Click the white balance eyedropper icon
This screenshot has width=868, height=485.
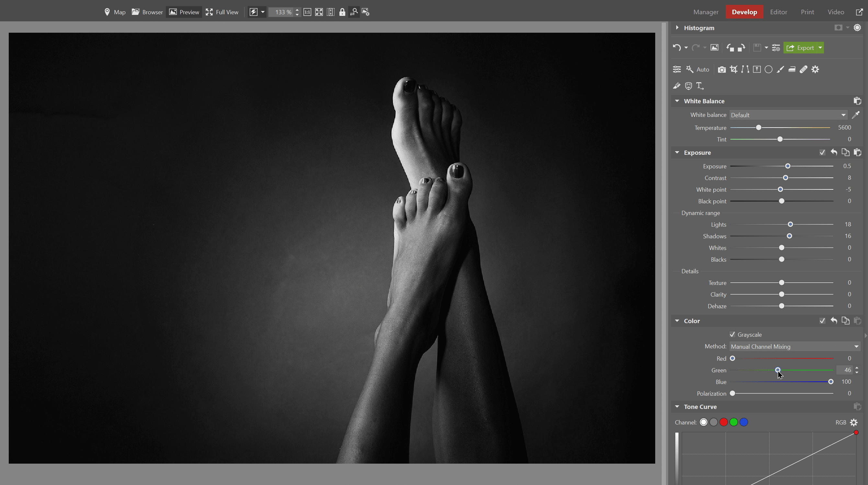pos(856,115)
